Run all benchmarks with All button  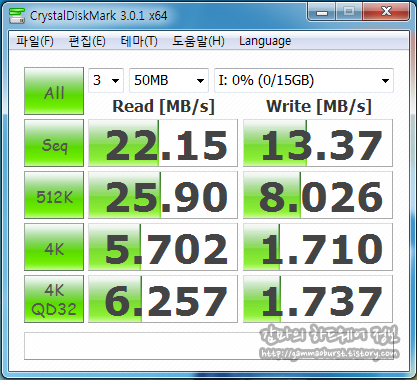(x=54, y=91)
